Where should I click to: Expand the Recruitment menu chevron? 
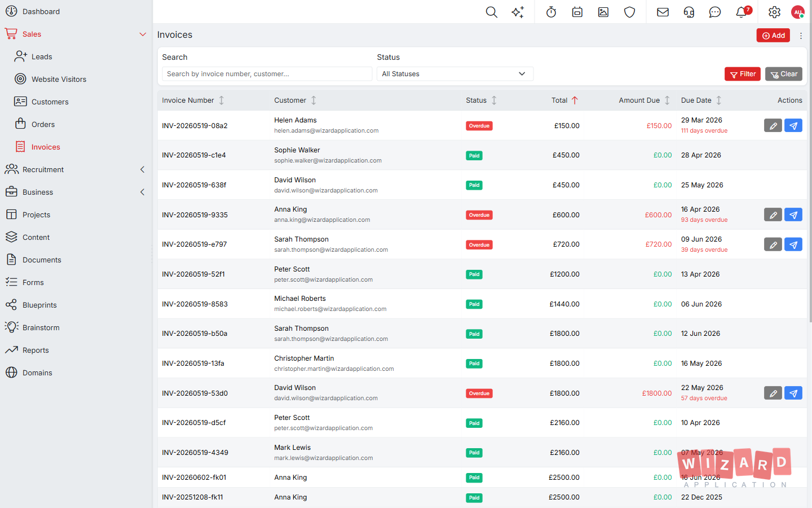143,170
